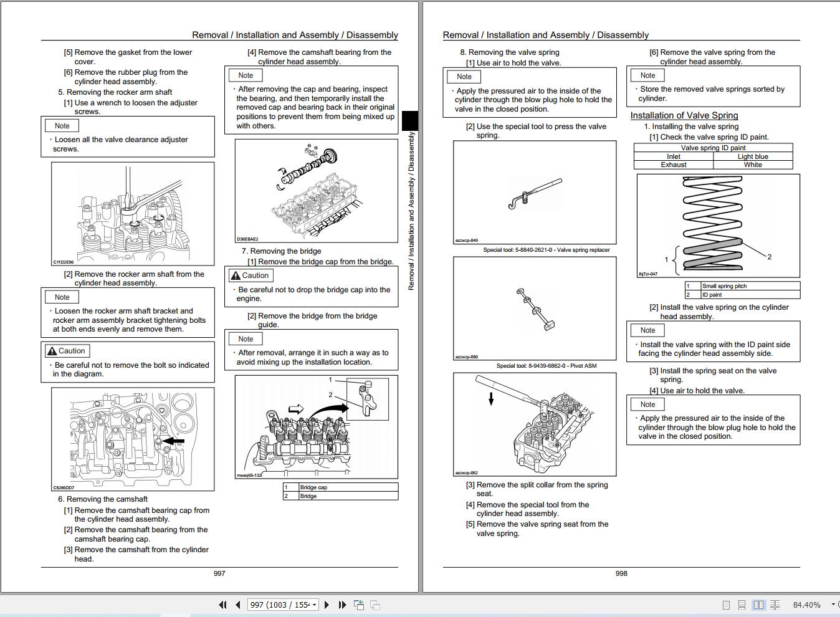Switch to continuous page layout

[742, 605]
